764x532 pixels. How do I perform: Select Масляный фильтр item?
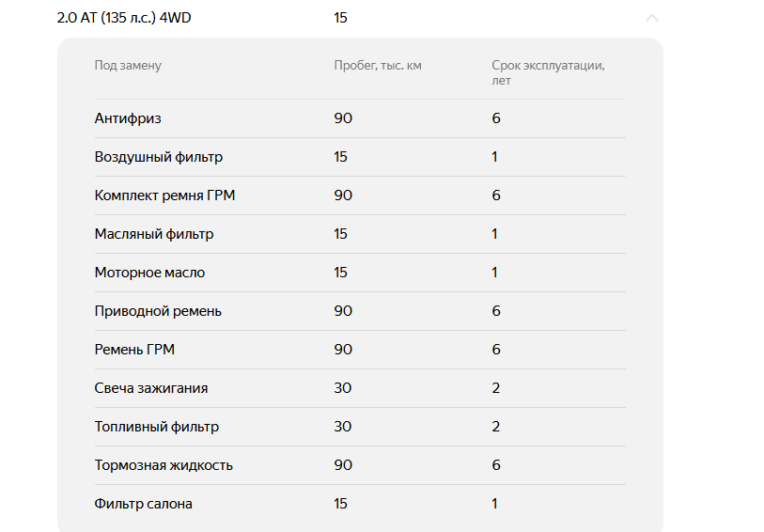click(154, 234)
